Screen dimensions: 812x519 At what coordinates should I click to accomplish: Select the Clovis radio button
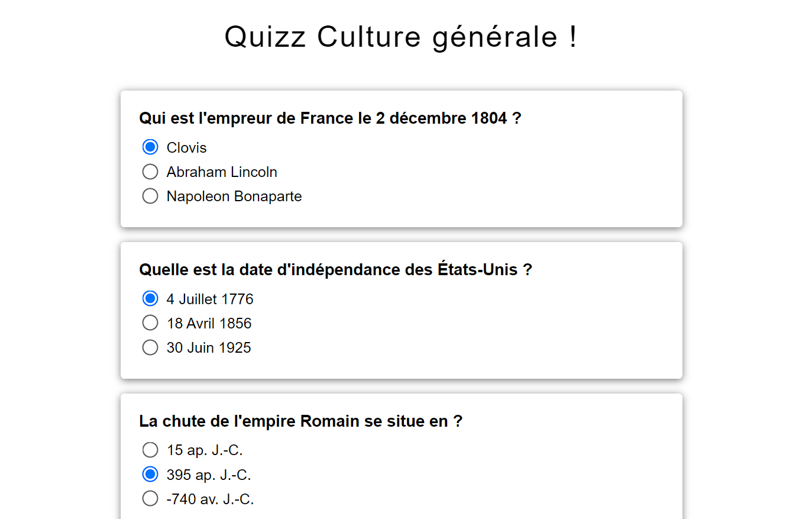tap(150, 147)
